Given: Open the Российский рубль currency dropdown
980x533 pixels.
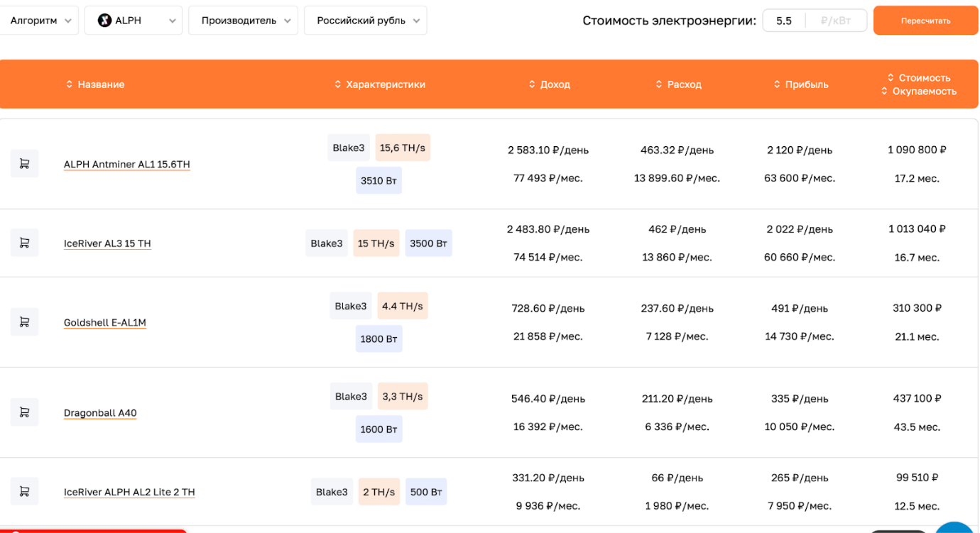Looking at the screenshot, I should [x=366, y=21].
